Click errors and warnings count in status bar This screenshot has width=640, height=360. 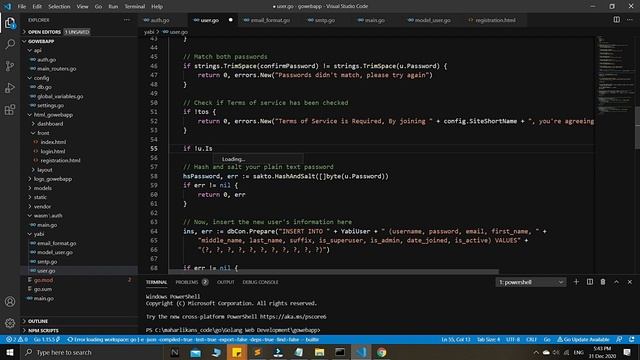(17, 339)
